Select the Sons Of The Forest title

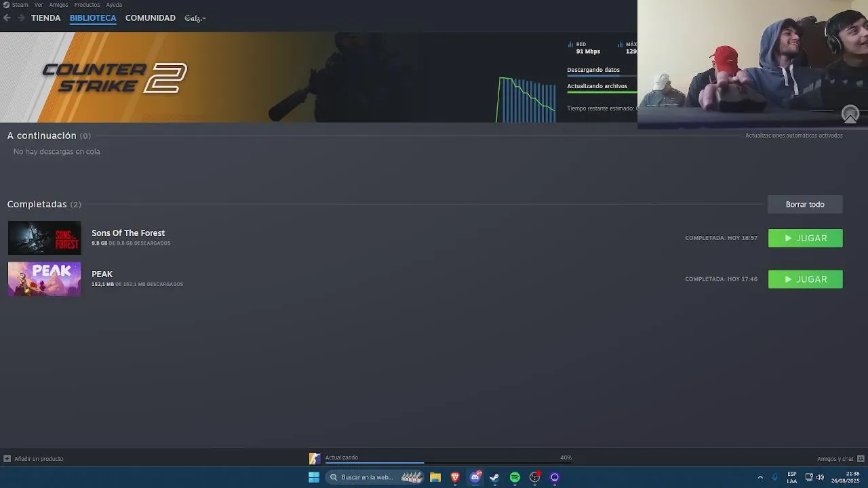click(128, 232)
